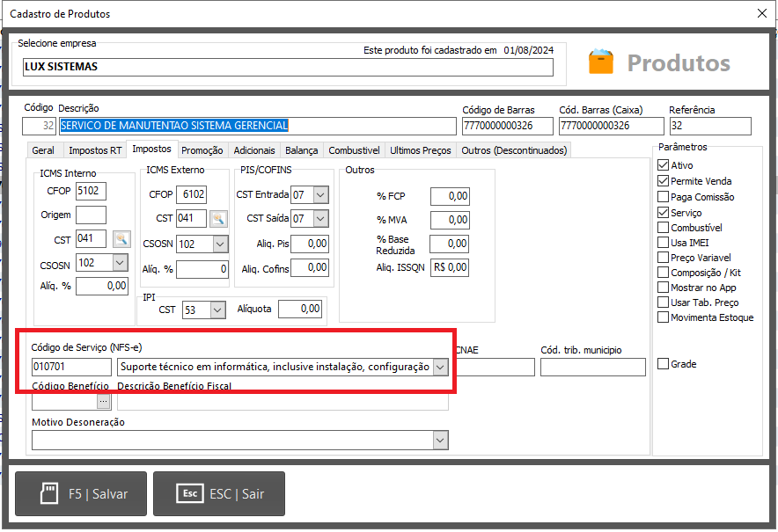Open the Promoção tab
Screen dimensions: 778x532
click(202, 149)
